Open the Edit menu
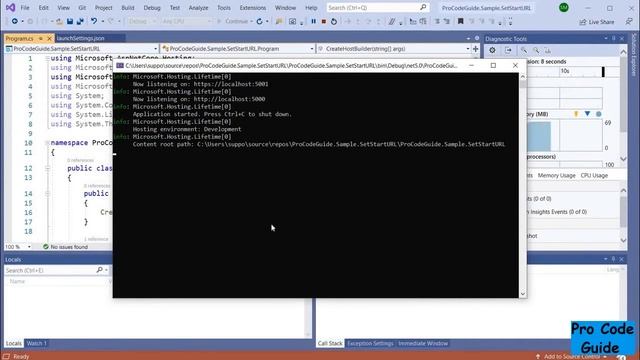This screenshot has width=640, height=360. point(43,8)
